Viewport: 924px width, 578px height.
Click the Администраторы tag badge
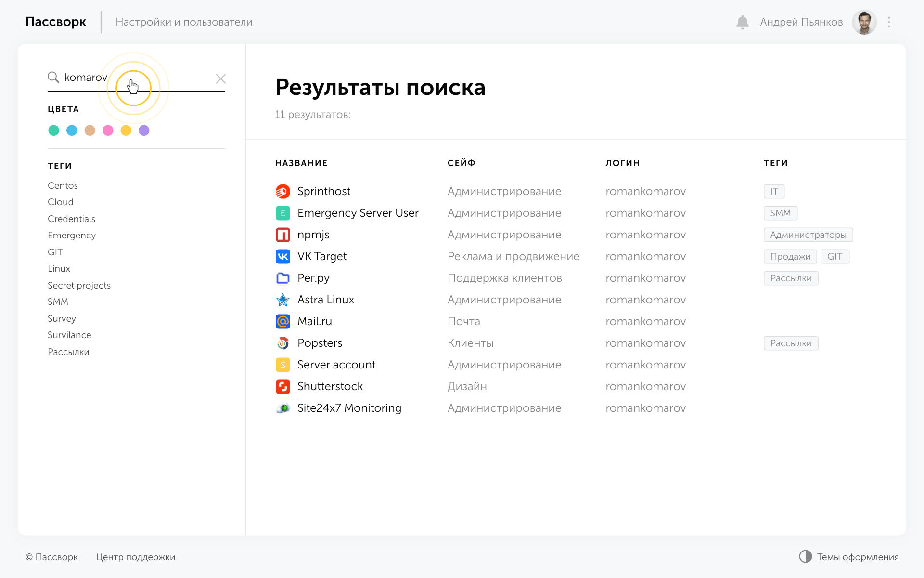pyautogui.click(x=808, y=235)
